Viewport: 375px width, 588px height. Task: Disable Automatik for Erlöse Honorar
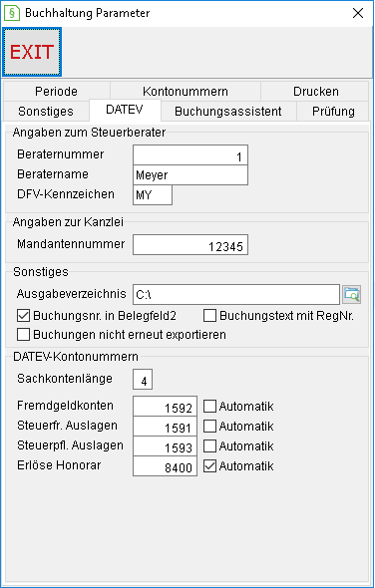pos(209,466)
